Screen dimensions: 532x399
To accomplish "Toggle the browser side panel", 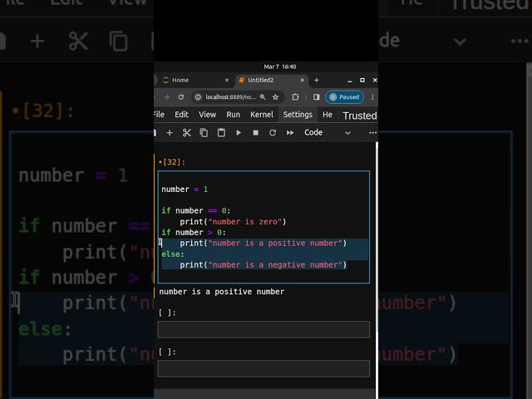I will pos(316,97).
